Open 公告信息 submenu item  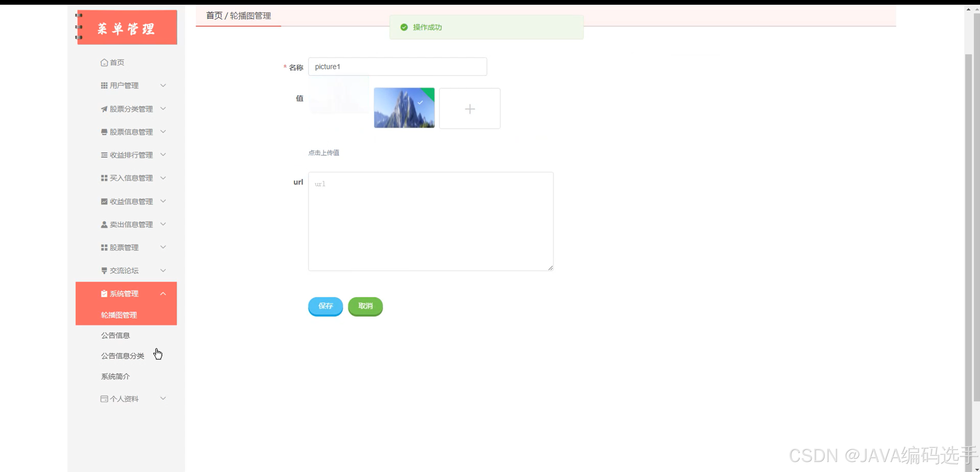click(115, 336)
